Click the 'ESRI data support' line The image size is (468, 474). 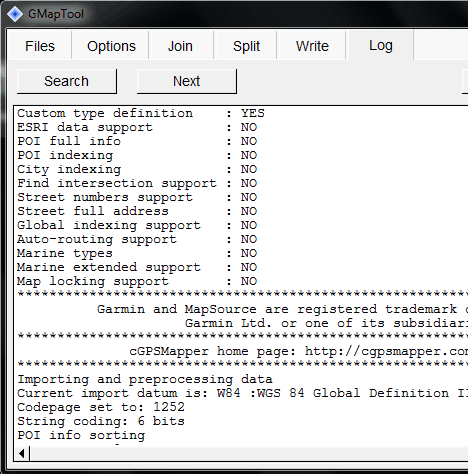[x=137, y=127]
